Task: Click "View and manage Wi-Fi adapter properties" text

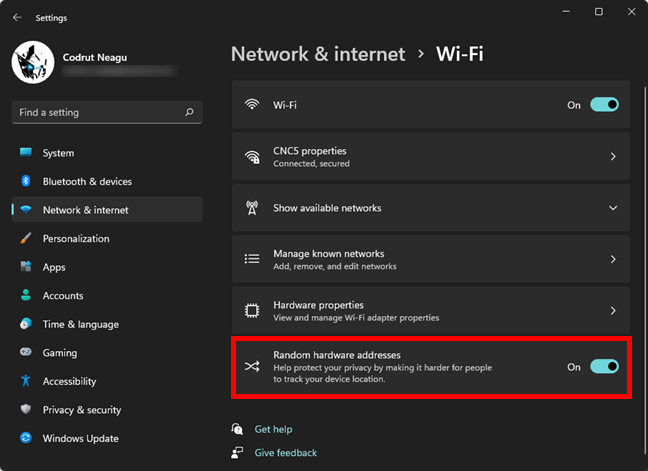Action: (x=356, y=318)
